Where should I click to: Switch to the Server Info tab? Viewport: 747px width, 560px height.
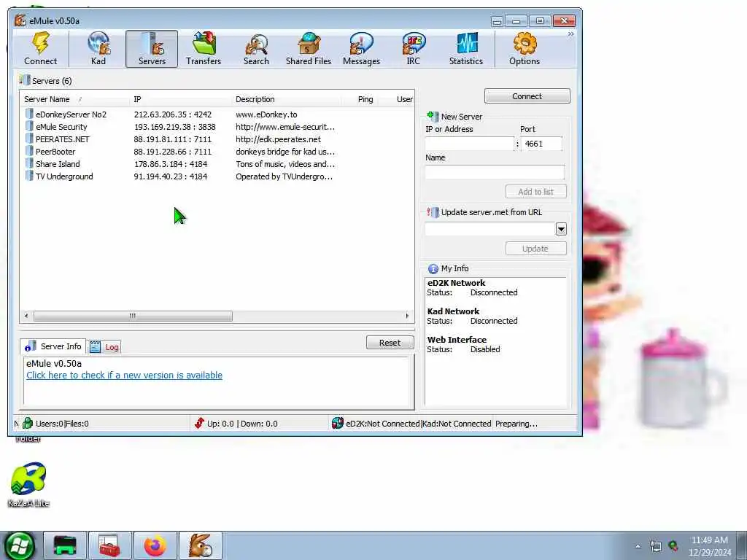tap(53, 346)
